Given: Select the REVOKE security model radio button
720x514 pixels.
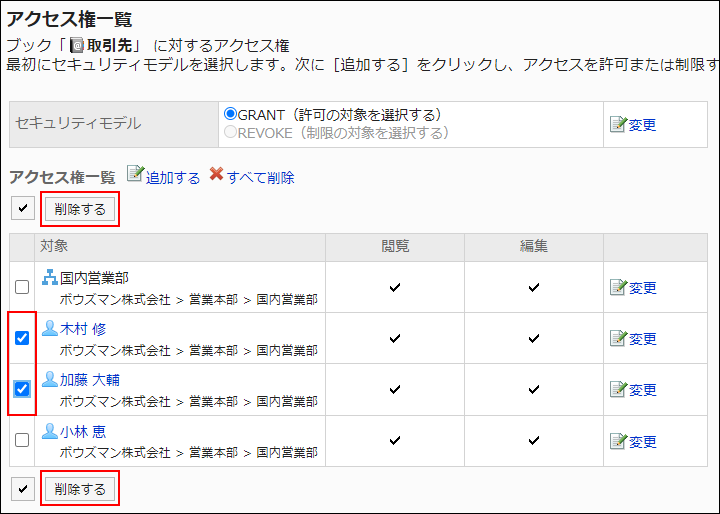Looking at the screenshot, I should [230, 132].
